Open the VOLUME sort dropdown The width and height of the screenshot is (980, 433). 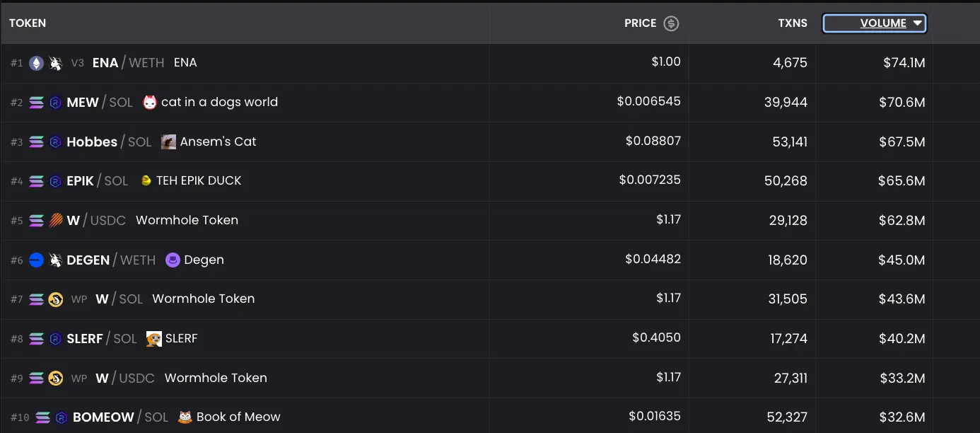(x=874, y=23)
